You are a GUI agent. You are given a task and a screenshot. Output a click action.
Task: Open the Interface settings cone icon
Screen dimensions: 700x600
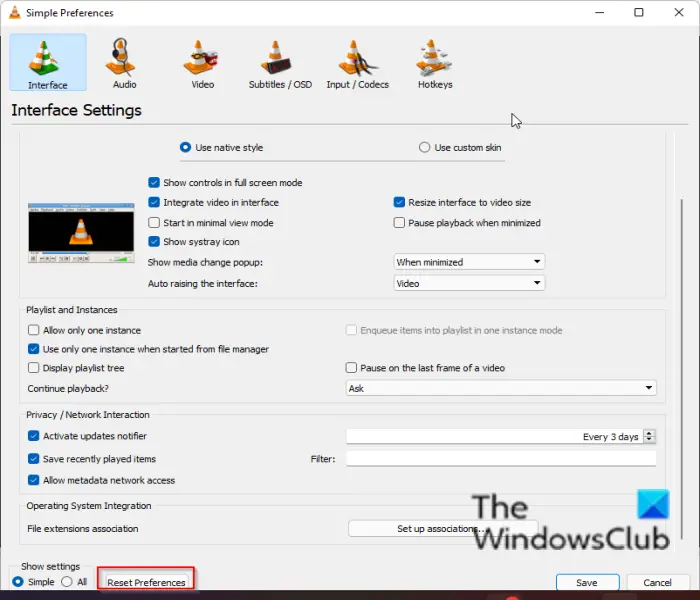48,62
